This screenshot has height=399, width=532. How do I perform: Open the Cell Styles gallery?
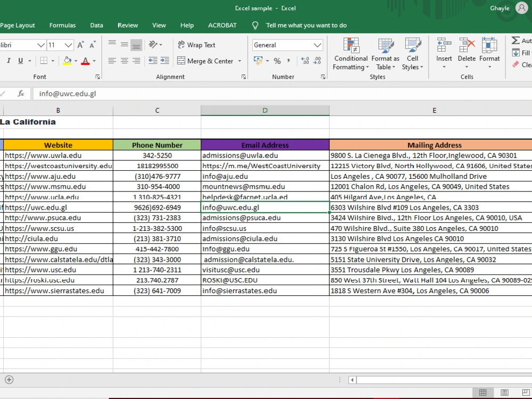pos(412,53)
